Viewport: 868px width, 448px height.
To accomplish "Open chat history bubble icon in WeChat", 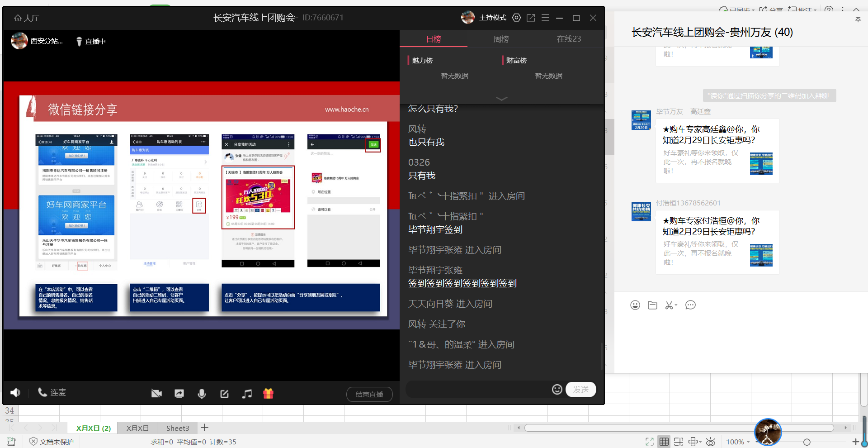I will pos(690,305).
